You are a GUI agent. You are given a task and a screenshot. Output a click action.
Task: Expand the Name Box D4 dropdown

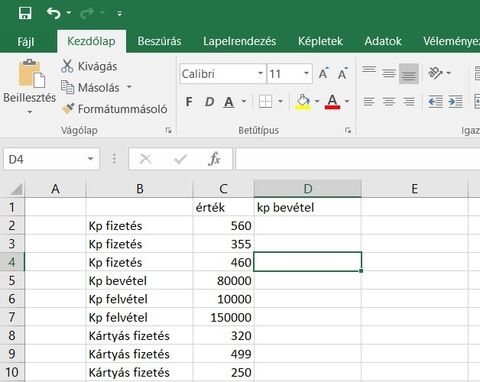pyautogui.click(x=90, y=159)
